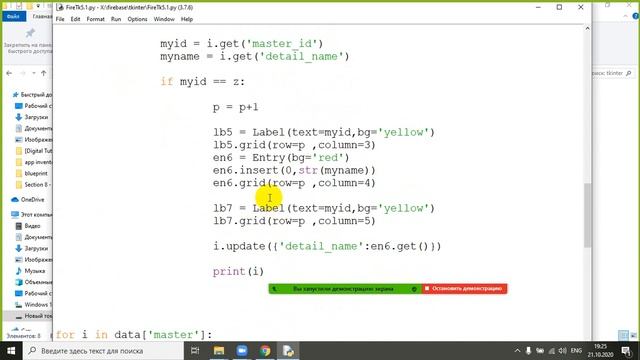Open the Help menu in IDLE

pos(187,19)
